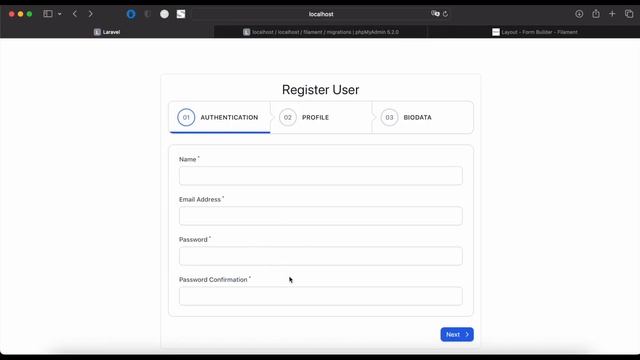640x360 pixels.
Task: Show the tab overview icon
Action: 629,14
